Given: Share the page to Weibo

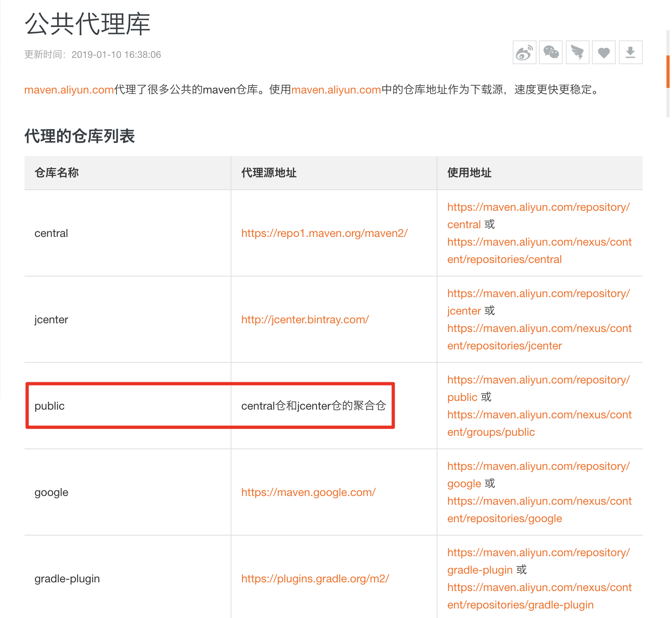Looking at the screenshot, I should click(x=524, y=52).
